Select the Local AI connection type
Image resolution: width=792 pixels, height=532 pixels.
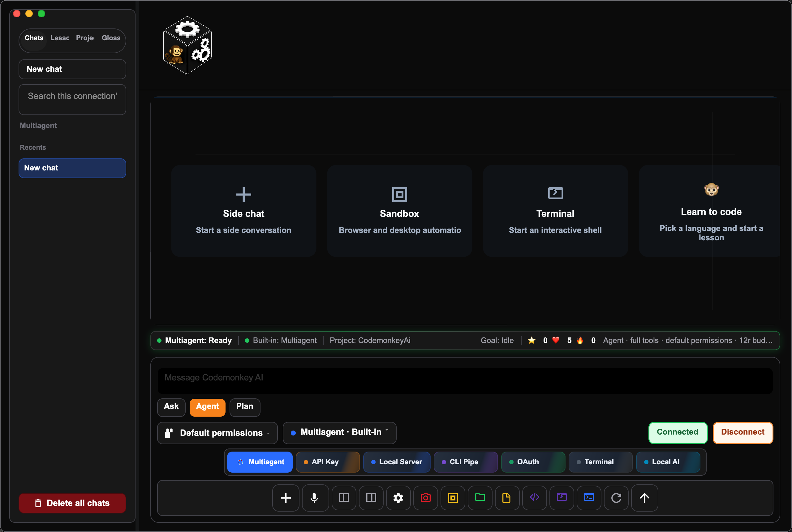668,462
